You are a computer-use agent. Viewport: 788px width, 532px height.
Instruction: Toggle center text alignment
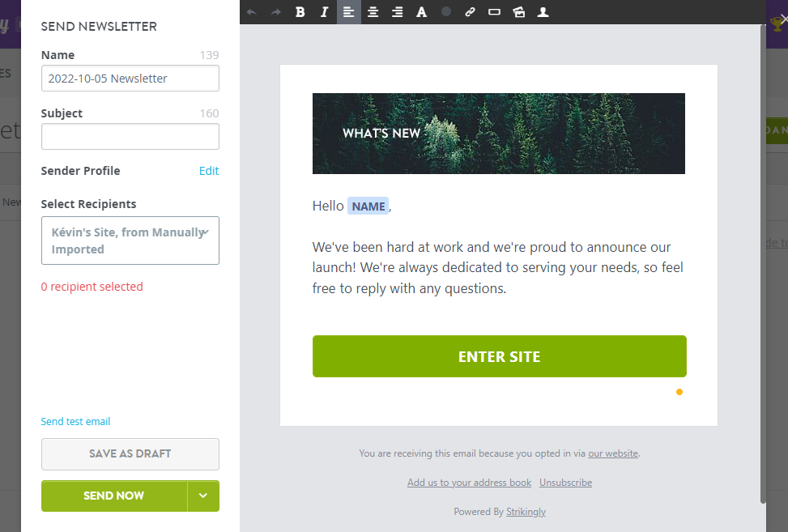pos(373,12)
